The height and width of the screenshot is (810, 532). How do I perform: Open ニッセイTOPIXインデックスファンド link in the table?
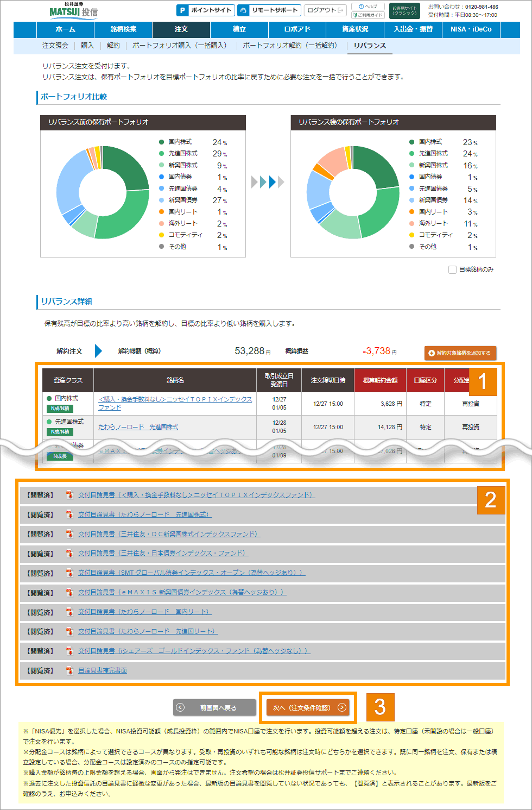pyautogui.click(x=175, y=403)
